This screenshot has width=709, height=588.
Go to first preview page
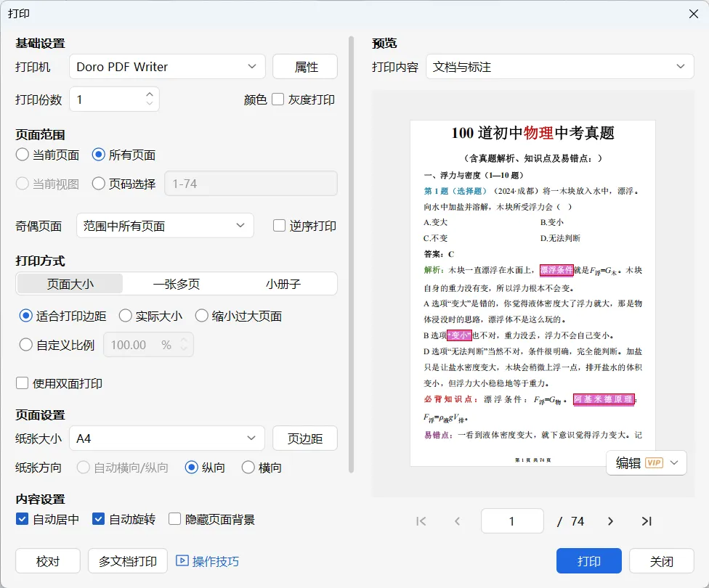coord(421,521)
